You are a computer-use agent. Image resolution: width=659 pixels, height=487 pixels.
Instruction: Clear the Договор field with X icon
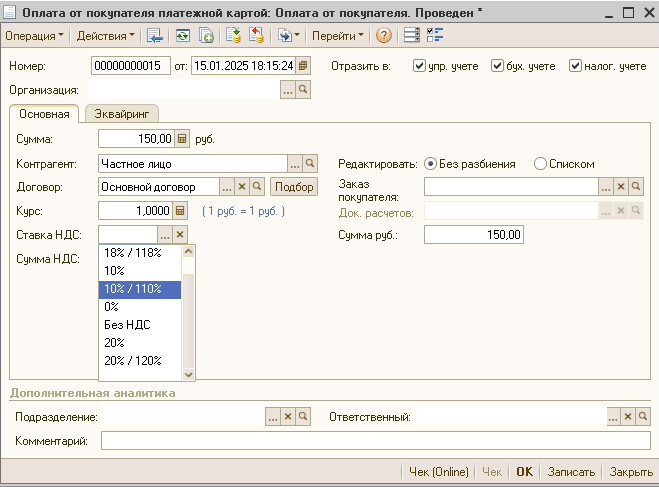[x=242, y=187]
